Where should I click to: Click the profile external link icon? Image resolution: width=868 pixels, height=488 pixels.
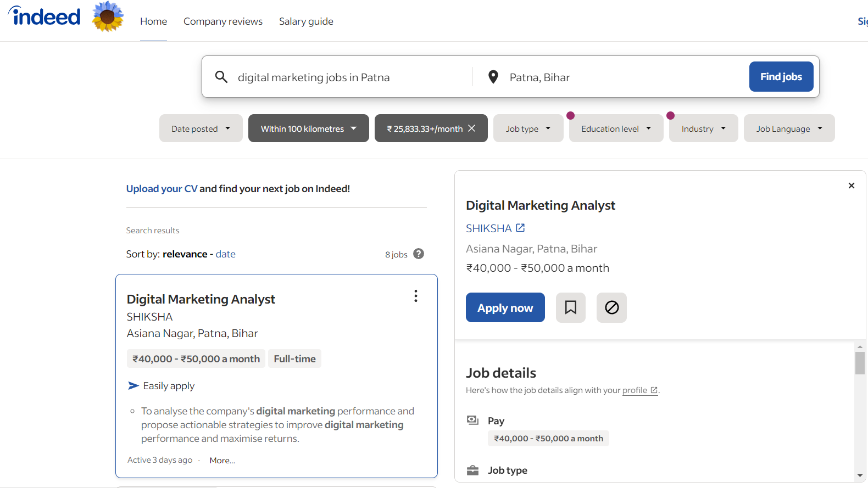654,390
